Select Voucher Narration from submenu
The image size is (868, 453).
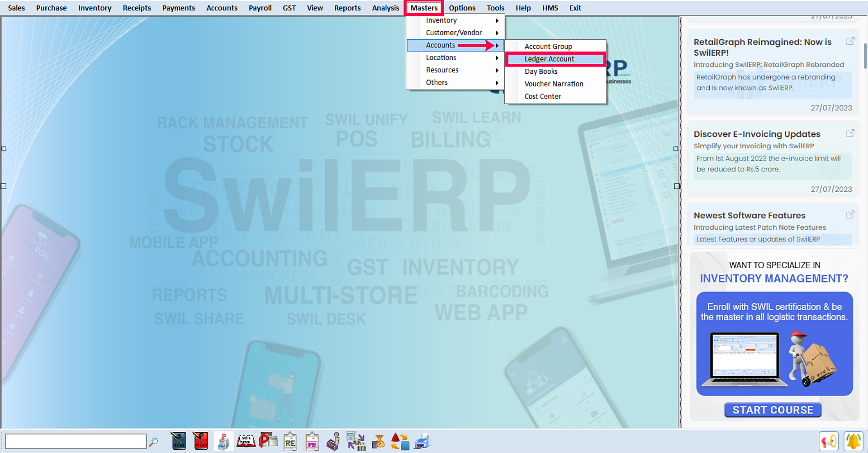555,84
